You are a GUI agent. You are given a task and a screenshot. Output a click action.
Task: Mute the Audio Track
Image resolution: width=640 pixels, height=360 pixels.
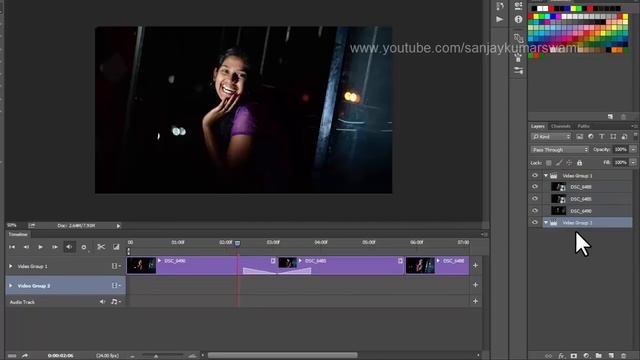(102, 302)
